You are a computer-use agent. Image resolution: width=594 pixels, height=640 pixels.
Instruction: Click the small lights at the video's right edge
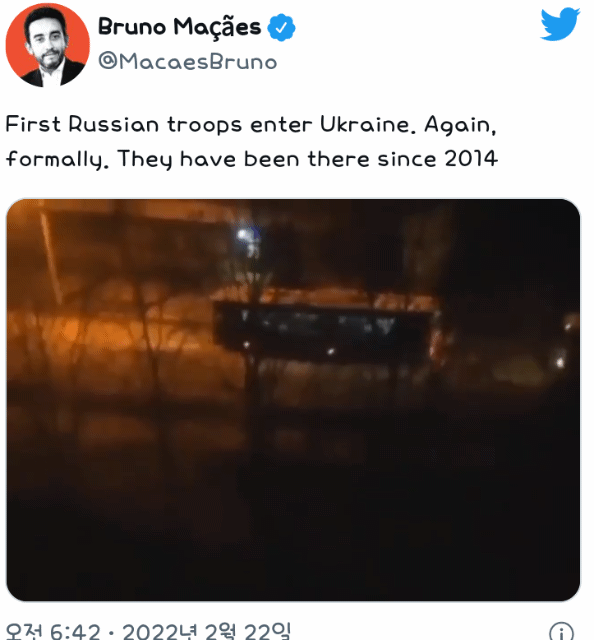[565, 343]
